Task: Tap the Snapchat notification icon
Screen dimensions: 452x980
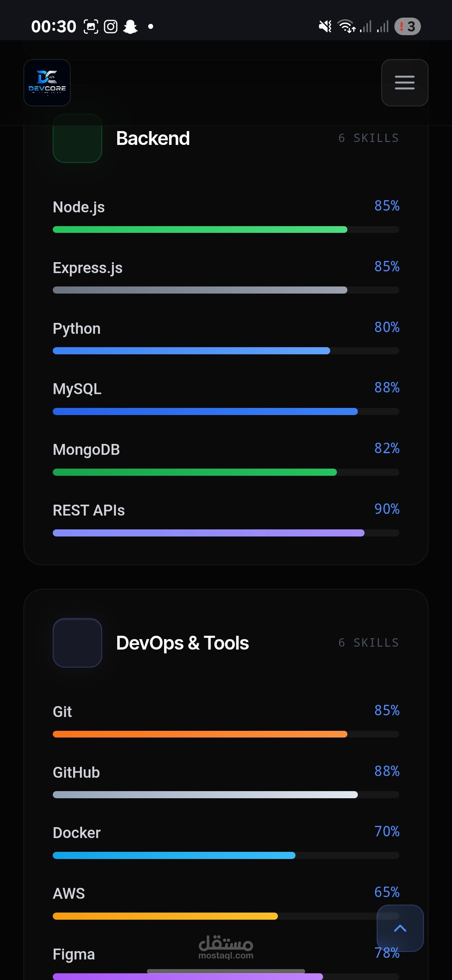Action: coord(131,26)
